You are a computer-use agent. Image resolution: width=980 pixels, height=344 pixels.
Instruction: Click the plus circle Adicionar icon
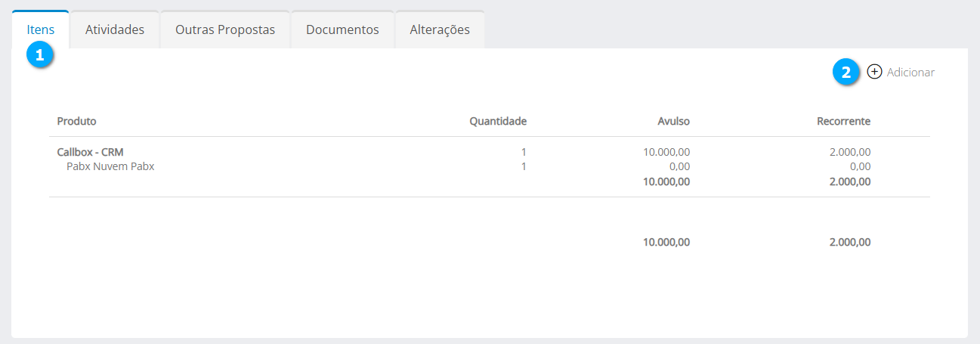click(874, 72)
